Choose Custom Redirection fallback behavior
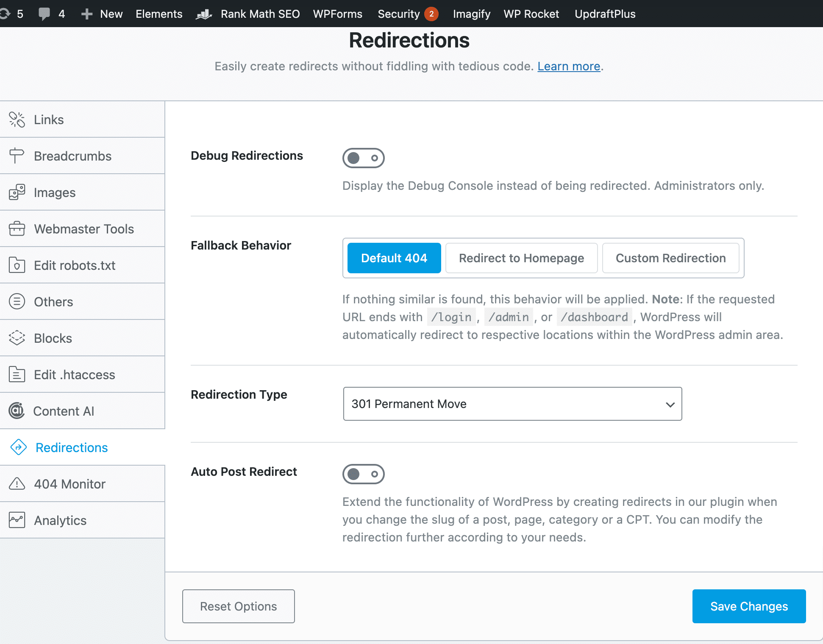 [x=670, y=258]
